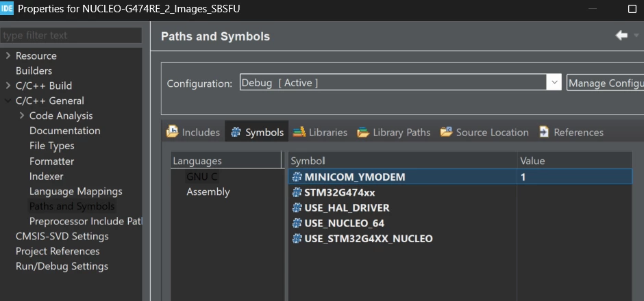Image resolution: width=644 pixels, height=301 pixels.
Task: Expand the C/C++ Build tree node
Action: (8, 86)
